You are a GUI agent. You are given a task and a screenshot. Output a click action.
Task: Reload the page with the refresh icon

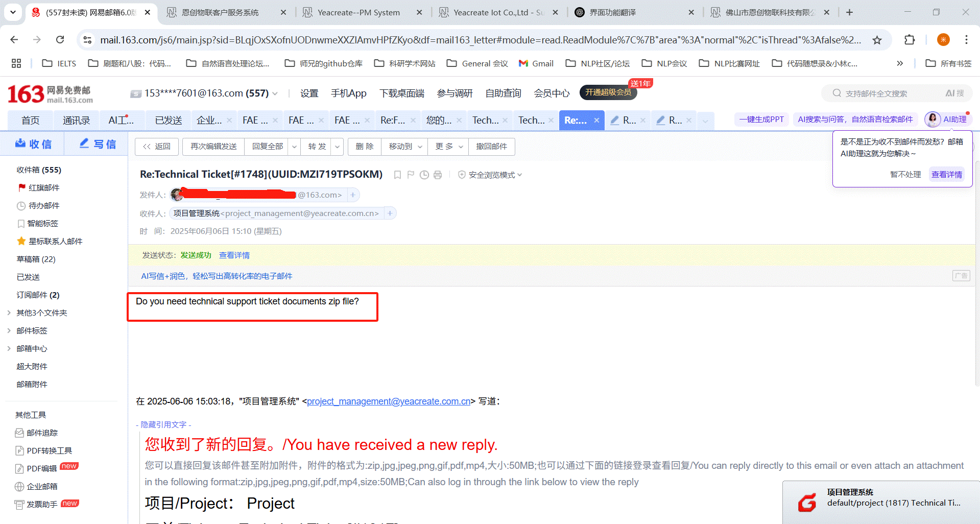60,40
